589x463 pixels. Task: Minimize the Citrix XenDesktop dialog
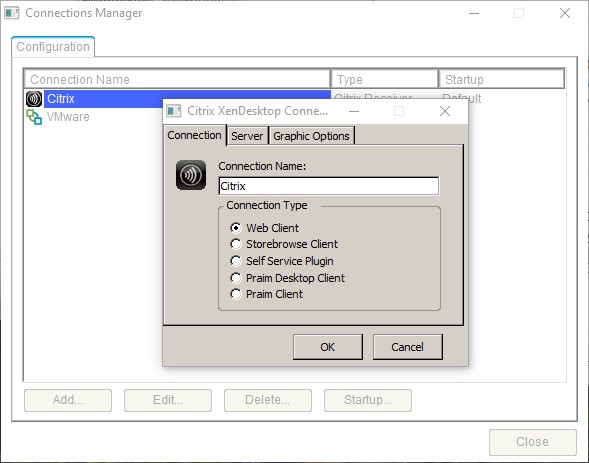pyautogui.click(x=354, y=111)
